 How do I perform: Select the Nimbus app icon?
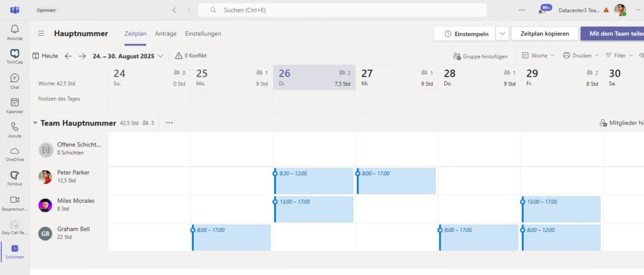pos(14,178)
